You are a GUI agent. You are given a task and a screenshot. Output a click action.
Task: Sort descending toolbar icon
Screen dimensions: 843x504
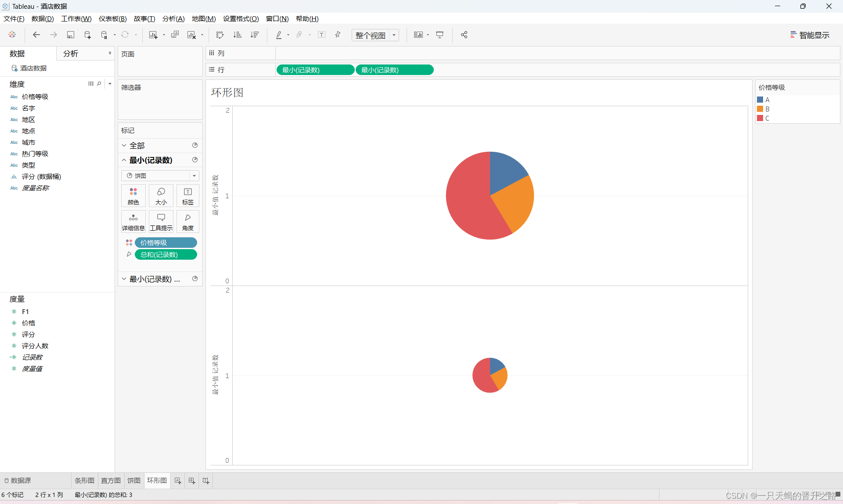pyautogui.click(x=255, y=35)
